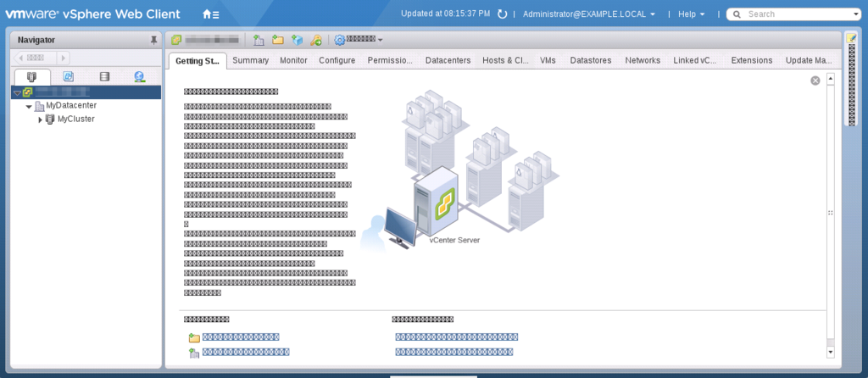This screenshot has width=868, height=378.
Task: Click the blue cube toolbar icon
Action: coord(298,40)
